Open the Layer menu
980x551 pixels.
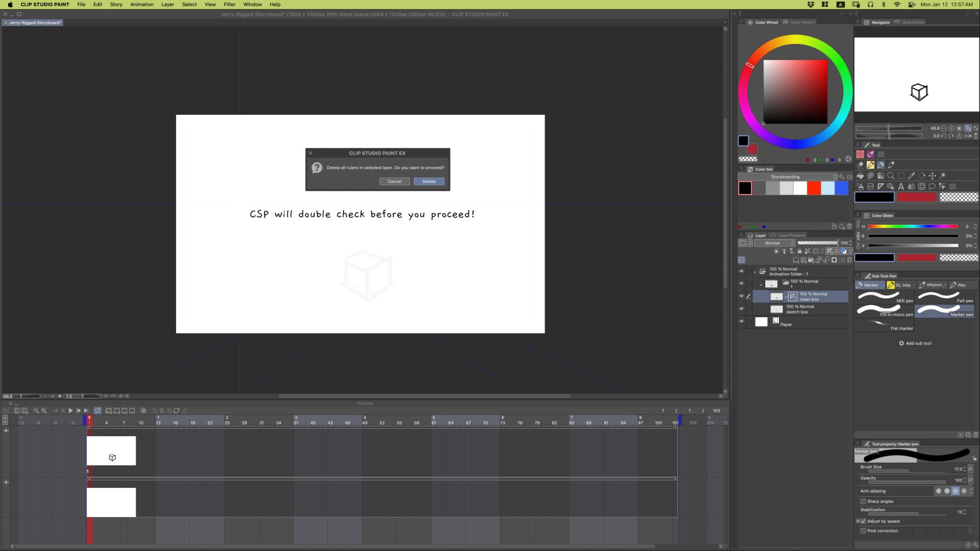click(167, 4)
